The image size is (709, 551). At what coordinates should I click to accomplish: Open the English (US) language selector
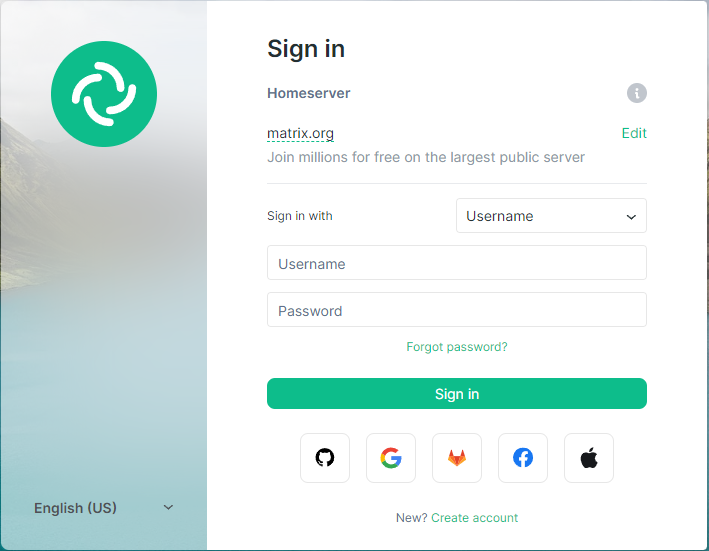click(x=104, y=508)
